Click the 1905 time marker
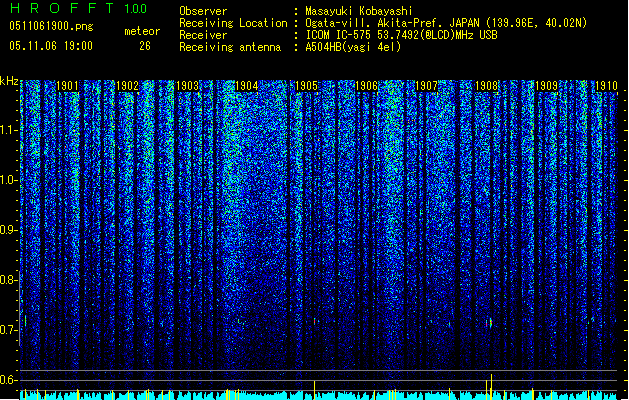The width and height of the screenshot is (629, 400). 306,86
